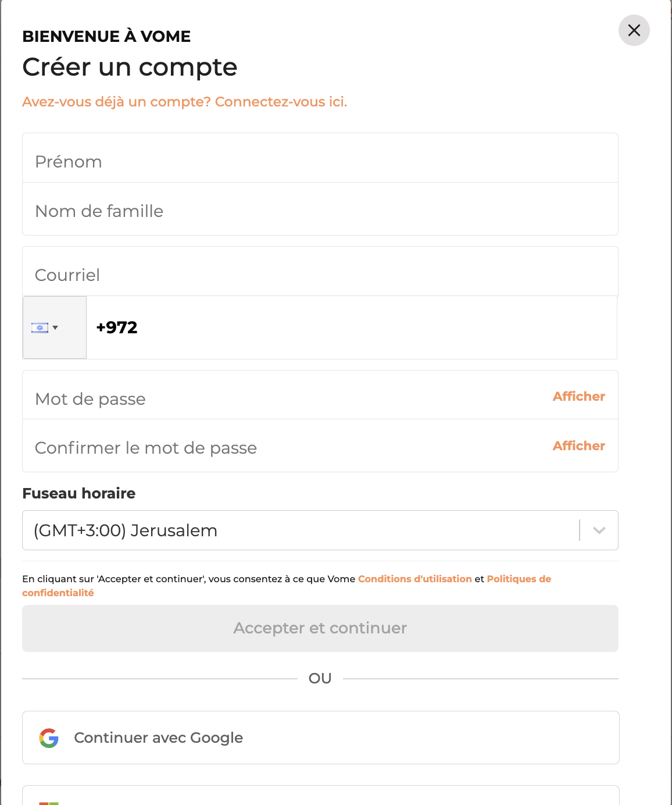
Task: Open the Conditions d'utilisation link
Action: pos(414,579)
